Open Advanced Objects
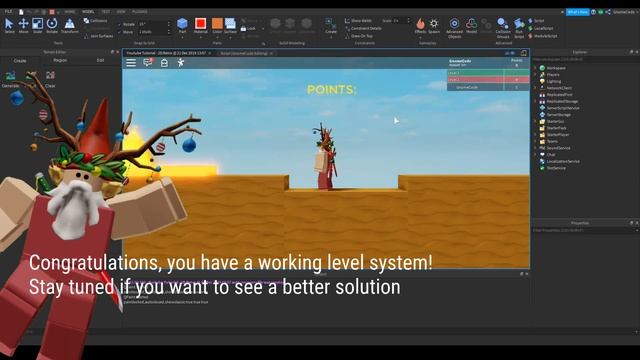Image resolution: width=640 pixels, height=360 pixels. pos(454,28)
